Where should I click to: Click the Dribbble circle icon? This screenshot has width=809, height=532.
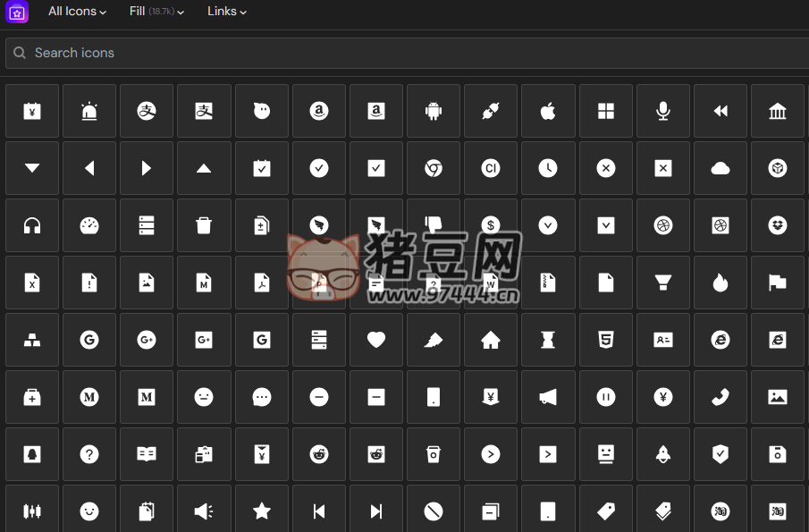pyautogui.click(x=663, y=225)
